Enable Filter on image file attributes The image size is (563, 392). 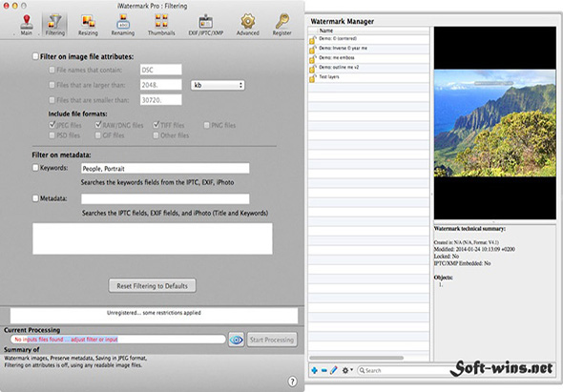click(35, 56)
